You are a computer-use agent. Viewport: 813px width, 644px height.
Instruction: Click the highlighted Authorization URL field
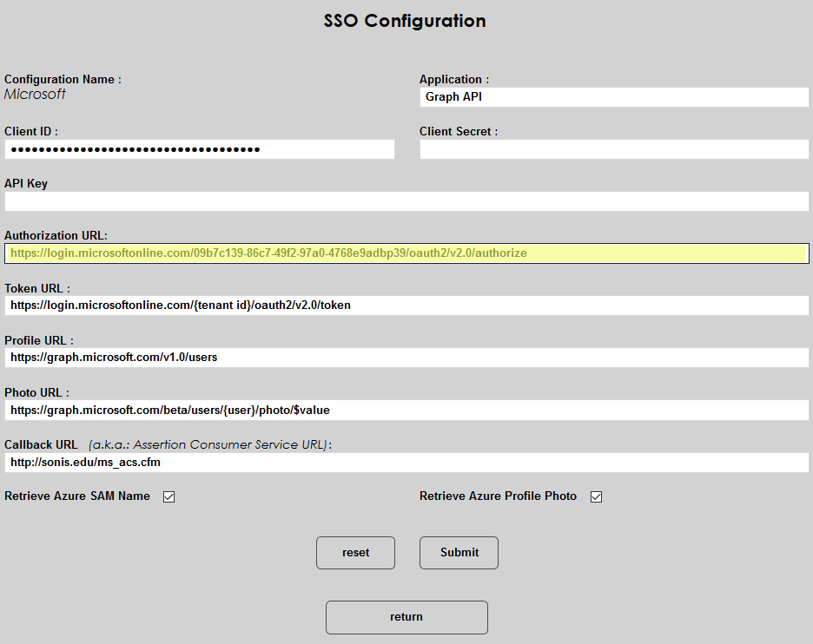coord(406,253)
